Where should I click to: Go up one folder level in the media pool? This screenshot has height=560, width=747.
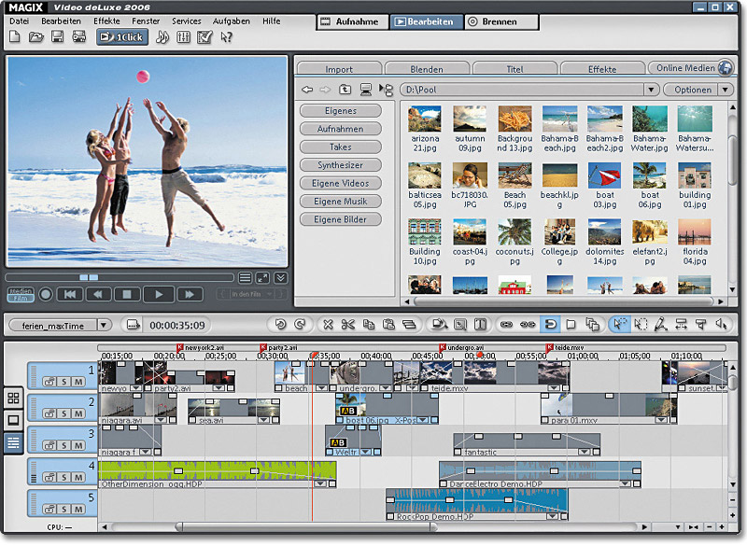[x=345, y=90]
